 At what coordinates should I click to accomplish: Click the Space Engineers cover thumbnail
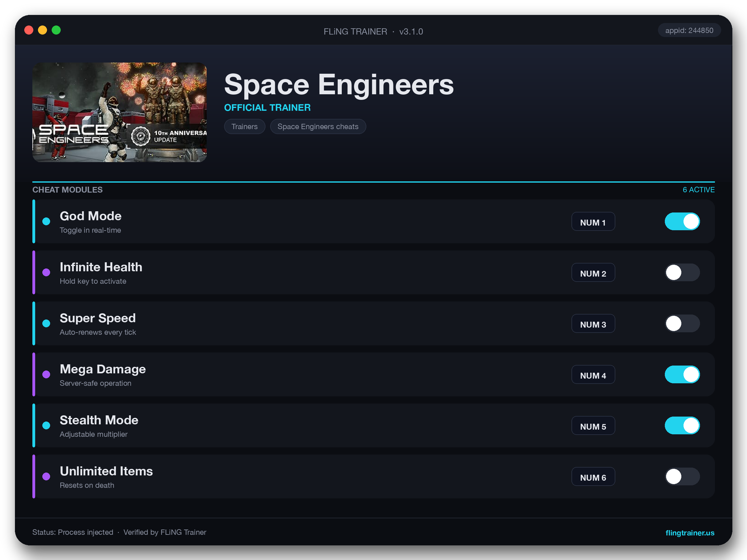coord(120,112)
